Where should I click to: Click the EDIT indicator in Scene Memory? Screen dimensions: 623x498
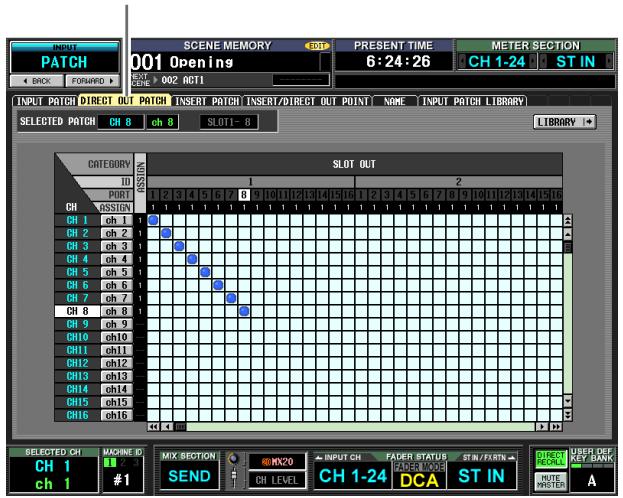(317, 46)
